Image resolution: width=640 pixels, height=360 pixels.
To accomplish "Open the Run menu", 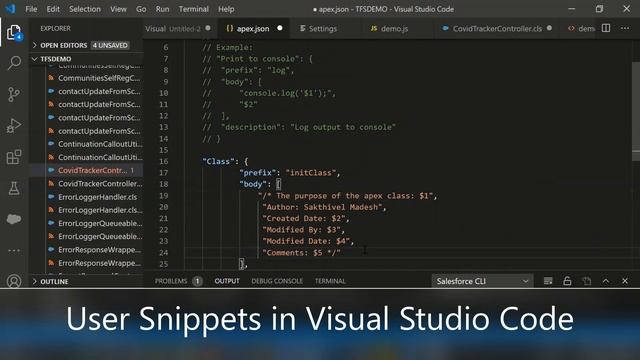I will pos(162,9).
